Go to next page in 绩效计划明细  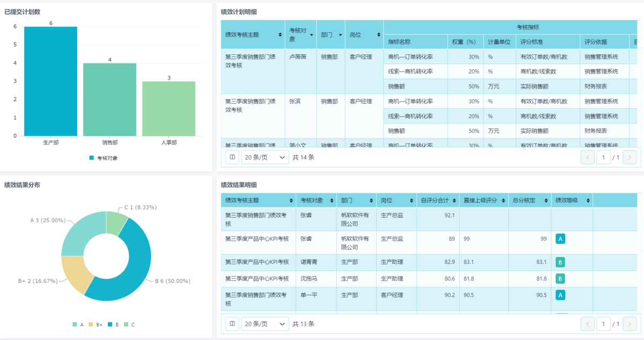pyautogui.click(x=630, y=157)
